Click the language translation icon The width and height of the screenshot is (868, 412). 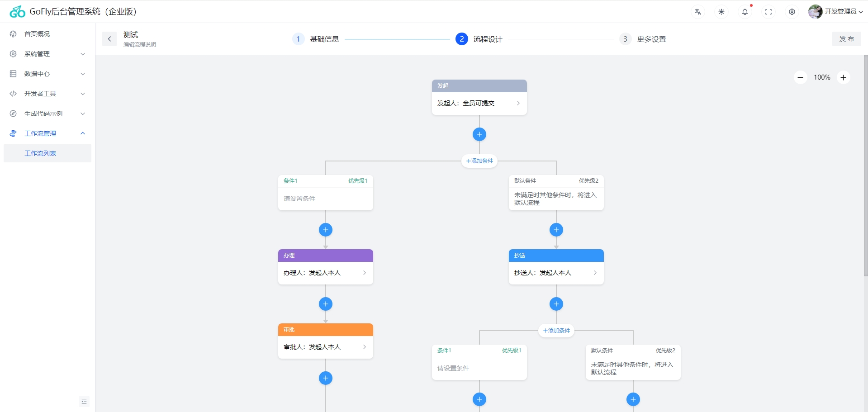697,12
